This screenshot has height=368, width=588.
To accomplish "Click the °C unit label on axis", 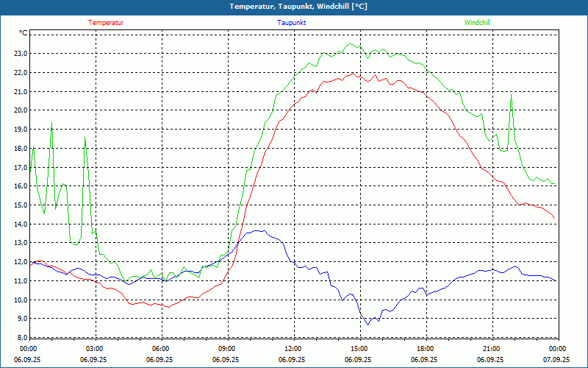I will pos(24,33).
